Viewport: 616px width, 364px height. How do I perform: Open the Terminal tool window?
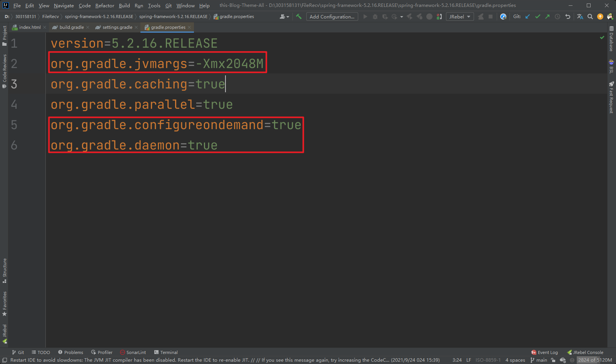166,352
